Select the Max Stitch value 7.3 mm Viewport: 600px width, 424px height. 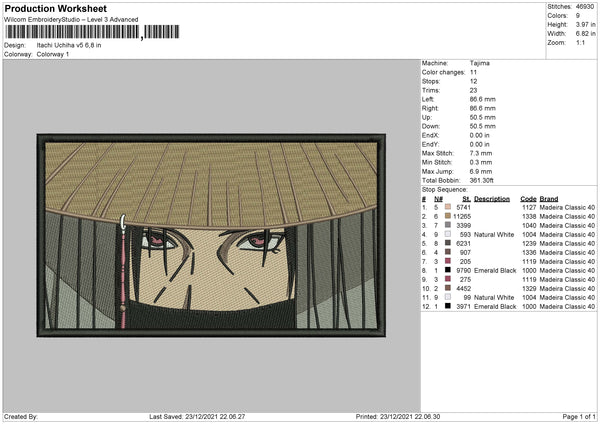click(x=481, y=153)
